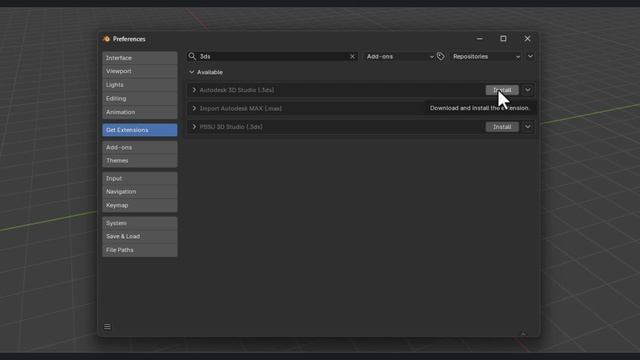Image resolution: width=640 pixels, height=360 pixels.
Task: Open the Animation preferences section
Action: click(140, 112)
